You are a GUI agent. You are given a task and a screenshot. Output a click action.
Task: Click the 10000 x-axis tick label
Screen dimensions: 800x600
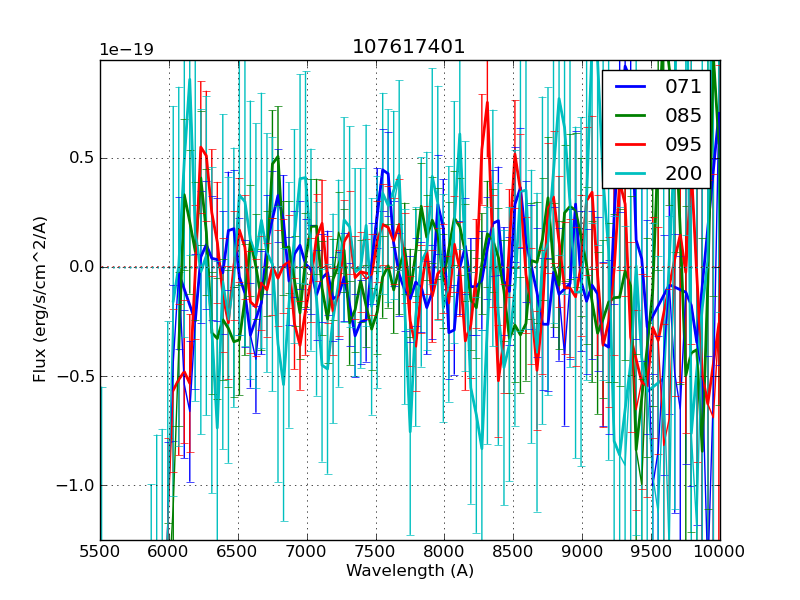pyautogui.click(x=719, y=551)
